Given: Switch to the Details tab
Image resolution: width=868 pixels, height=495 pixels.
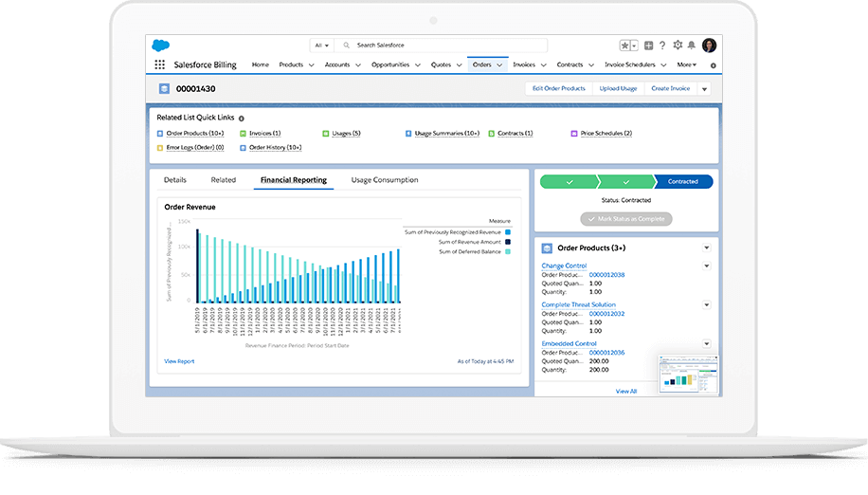Looking at the screenshot, I should pyautogui.click(x=175, y=180).
